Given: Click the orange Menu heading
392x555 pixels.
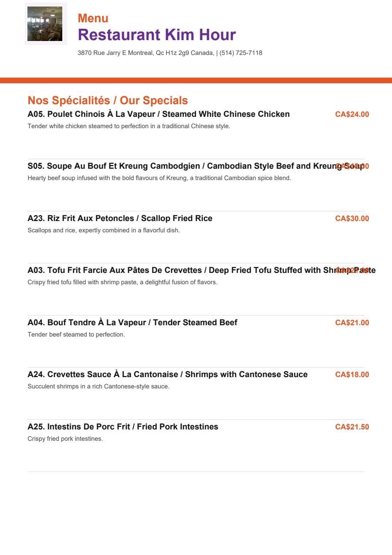Looking at the screenshot, I should [93, 18].
